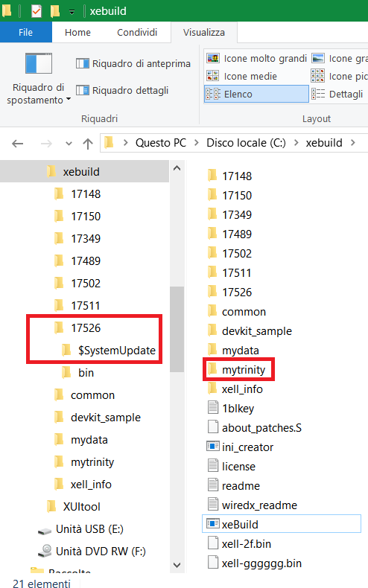Select xeBuild application file
The image size is (368, 588).
tap(282, 524)
